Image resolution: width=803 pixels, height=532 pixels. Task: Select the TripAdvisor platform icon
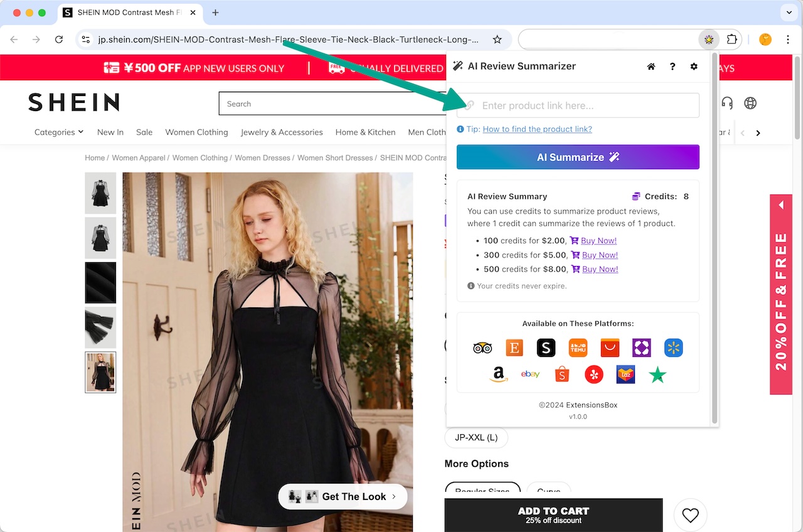[x=482, y=348]
